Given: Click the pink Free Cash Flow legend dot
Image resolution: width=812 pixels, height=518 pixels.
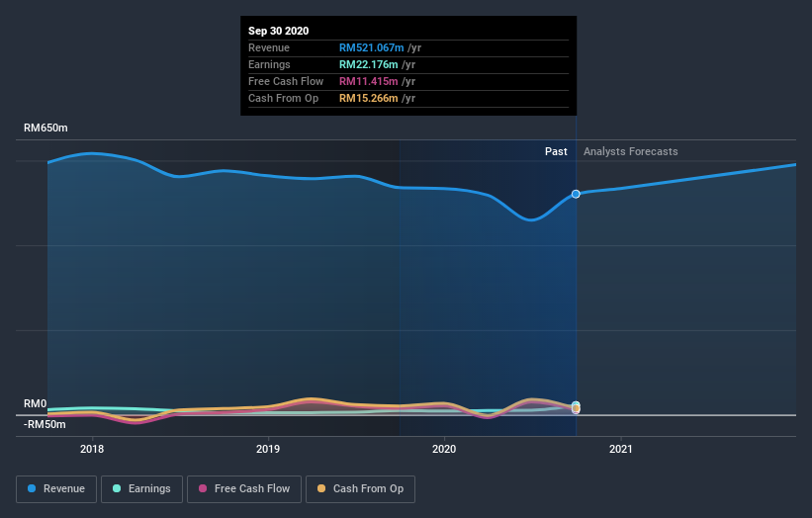Looking at the screenshot, I should pos(203,488).
